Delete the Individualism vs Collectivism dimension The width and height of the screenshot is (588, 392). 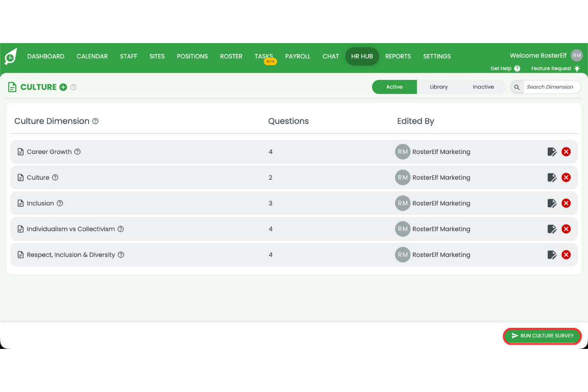pyautogui.click(x=566, y=229)
